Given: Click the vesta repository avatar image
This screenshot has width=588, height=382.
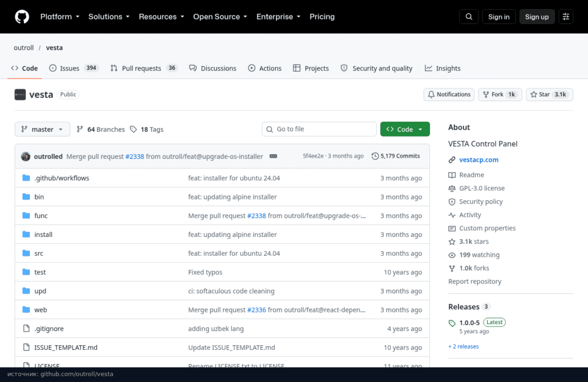Looking at the screenshot, I should click(x=20, y=95).
